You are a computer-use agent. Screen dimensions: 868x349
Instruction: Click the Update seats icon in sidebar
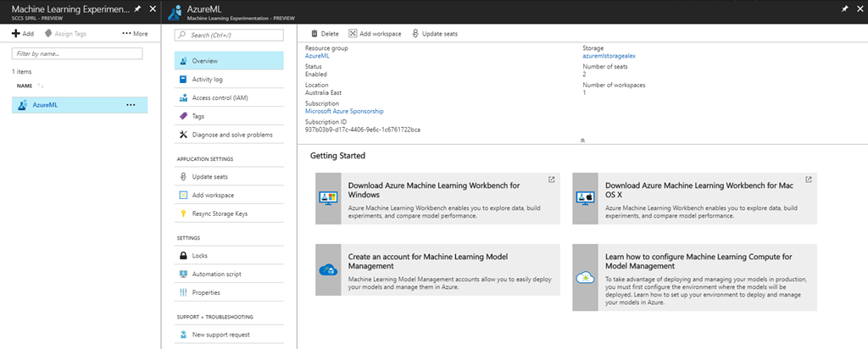click(x=183, y=176)
